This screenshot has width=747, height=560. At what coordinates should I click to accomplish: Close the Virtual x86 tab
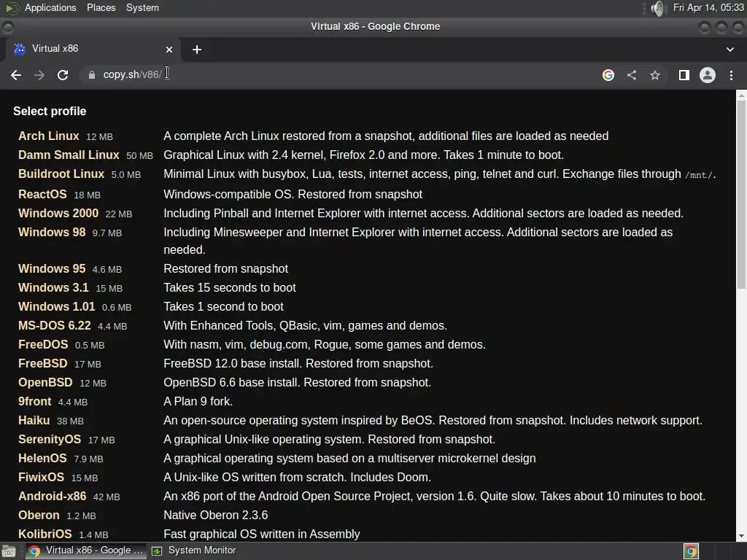point(169,50)
